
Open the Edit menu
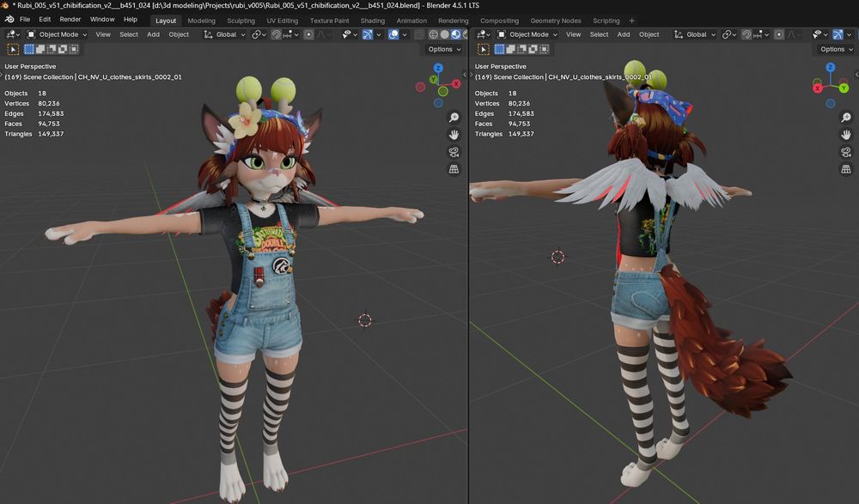point(45,19)
